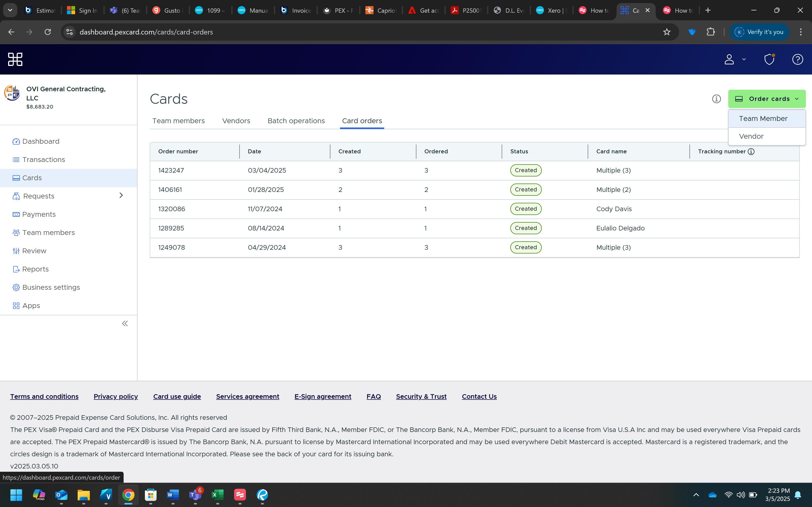This screenshot has width=812, height=507.
Task: Expand the Requests submenu arrow
Action: tap(121, 195)
